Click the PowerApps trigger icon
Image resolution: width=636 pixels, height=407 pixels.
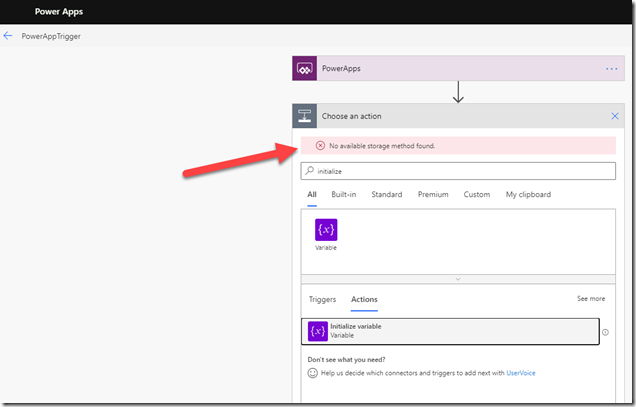click(305, 69)
